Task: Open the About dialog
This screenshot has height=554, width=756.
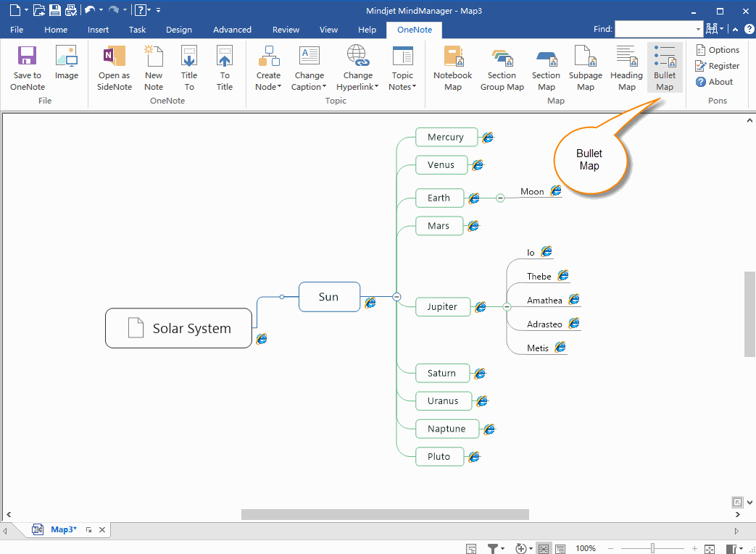Action: [x=714, y=82]
